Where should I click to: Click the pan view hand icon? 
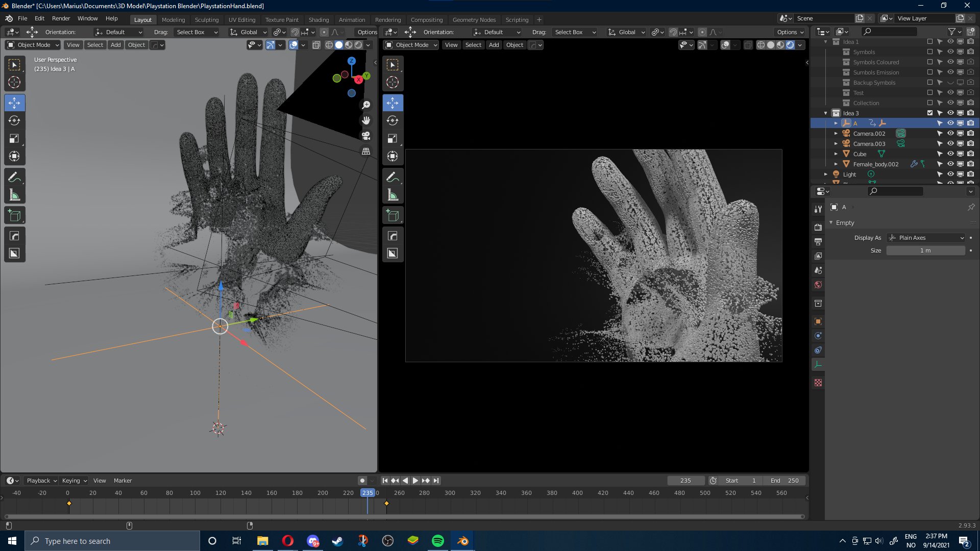click(366, 120)
